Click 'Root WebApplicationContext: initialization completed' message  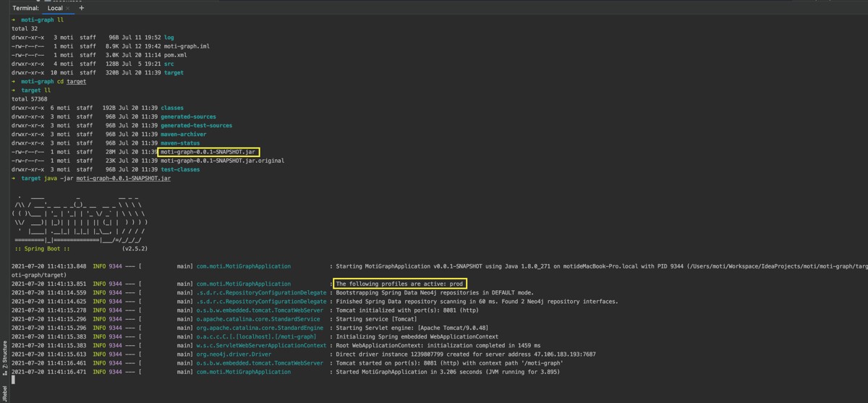438,346
